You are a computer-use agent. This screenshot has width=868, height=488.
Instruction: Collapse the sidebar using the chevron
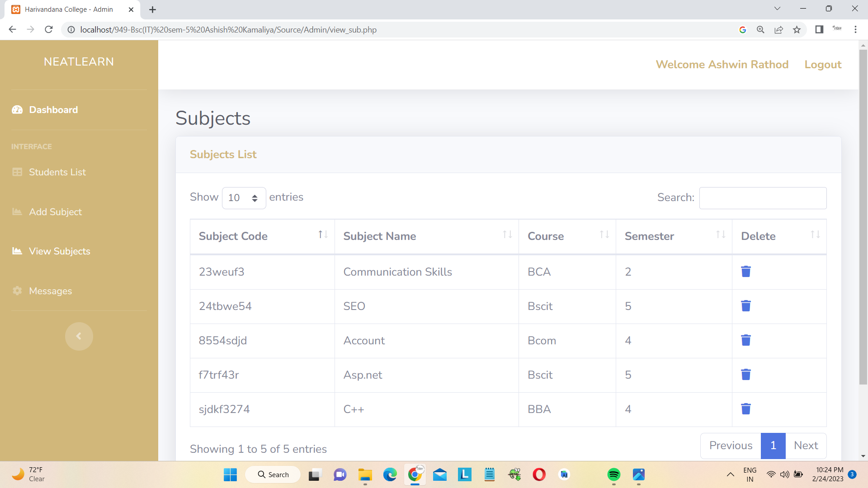pyautogui.click(x=79, y=336)
